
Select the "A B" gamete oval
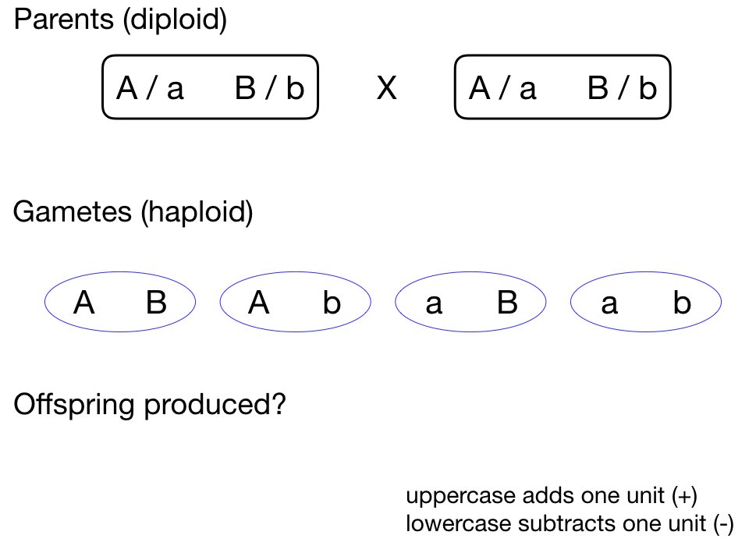[119, 303]
